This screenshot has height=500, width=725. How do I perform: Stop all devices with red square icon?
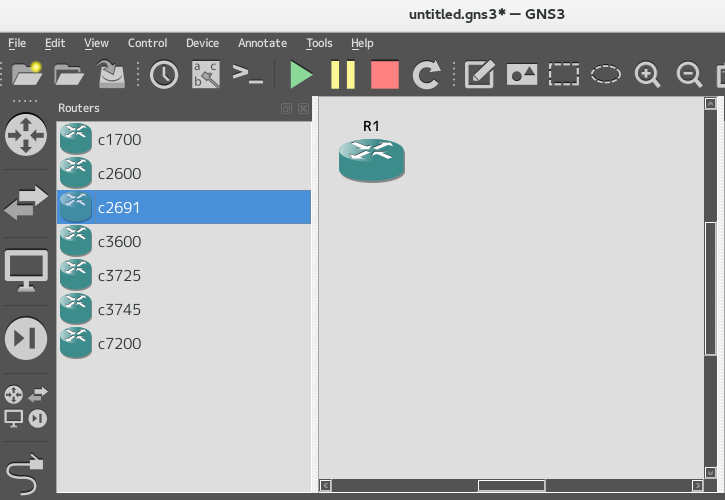tap(384, 75)
